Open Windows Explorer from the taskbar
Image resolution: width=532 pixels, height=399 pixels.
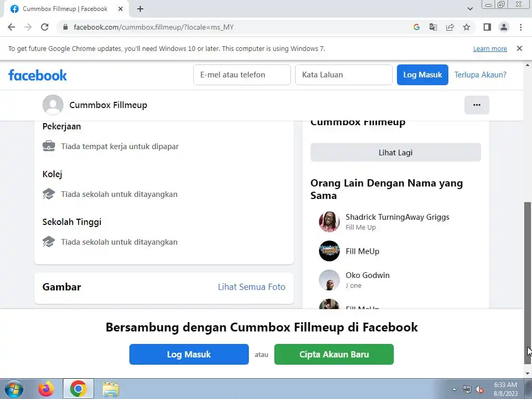click(x=111, y=389)
